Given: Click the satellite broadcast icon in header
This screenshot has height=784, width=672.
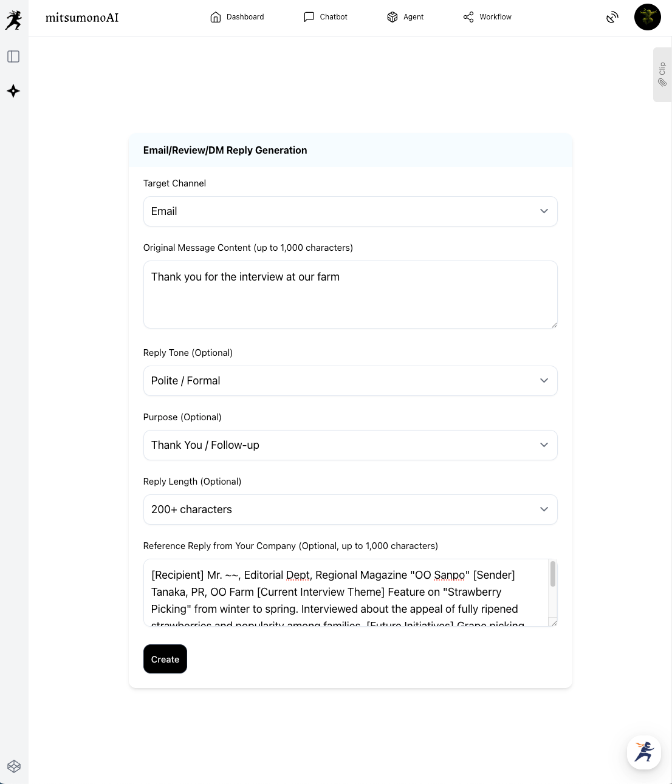Looking at the screenshot, I should [x=612, y=17].
